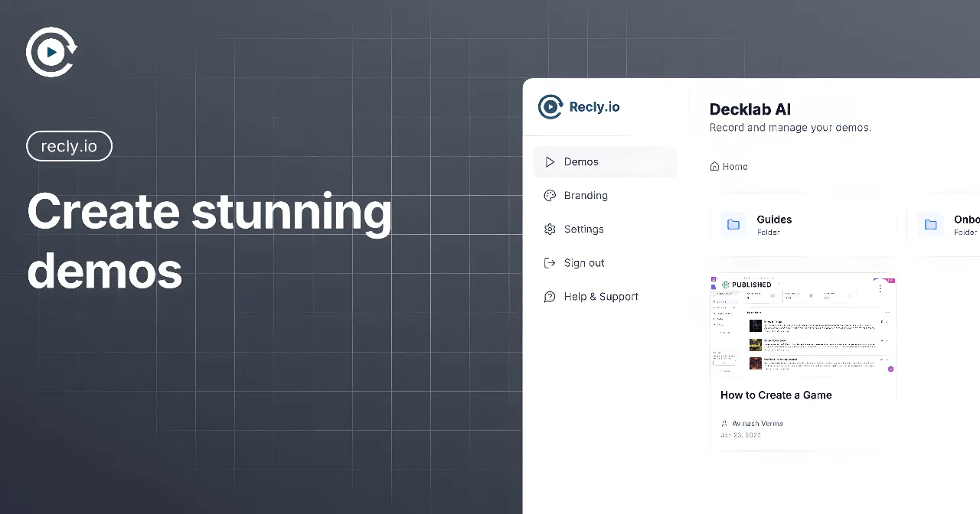Screen dimensions: 980x514
Task: Click the Home icon in the breadcrumb
Action: [714, 167]
